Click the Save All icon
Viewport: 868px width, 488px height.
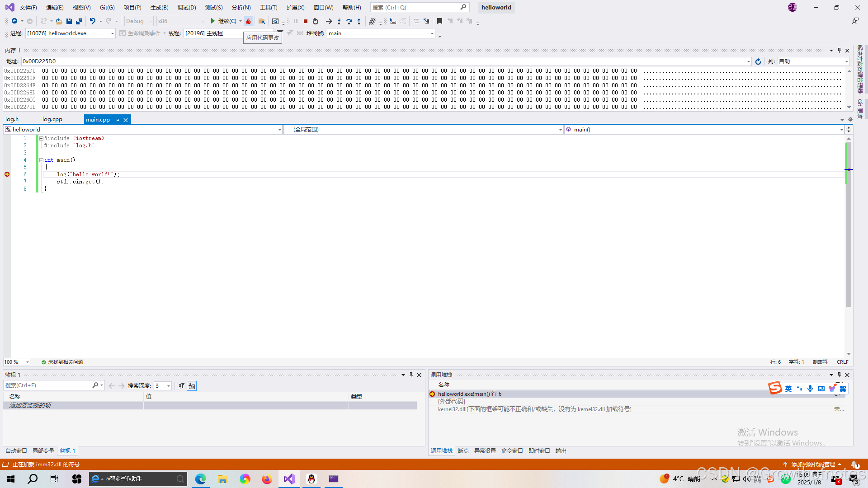[x=79, y=21]
